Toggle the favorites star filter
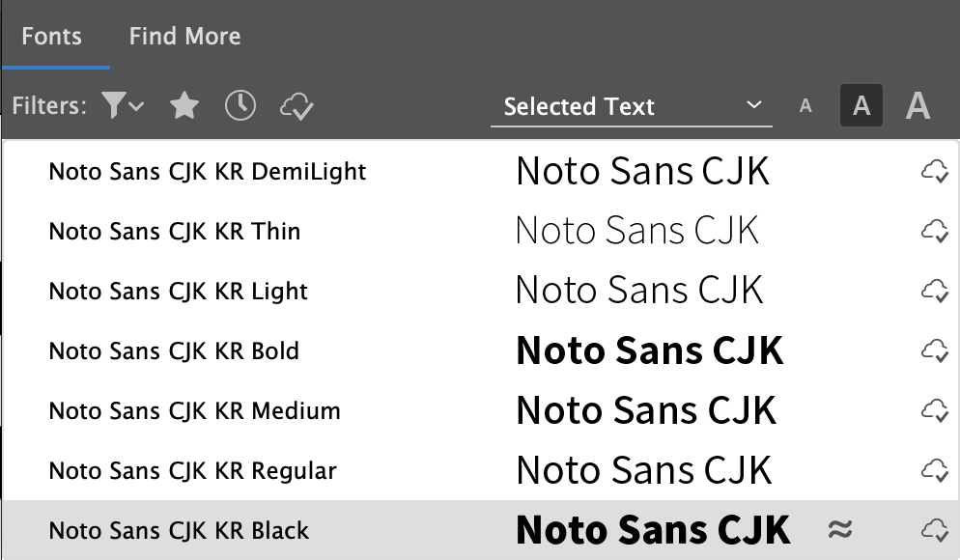This screenshot has height=560, width=960. point(184,105)
